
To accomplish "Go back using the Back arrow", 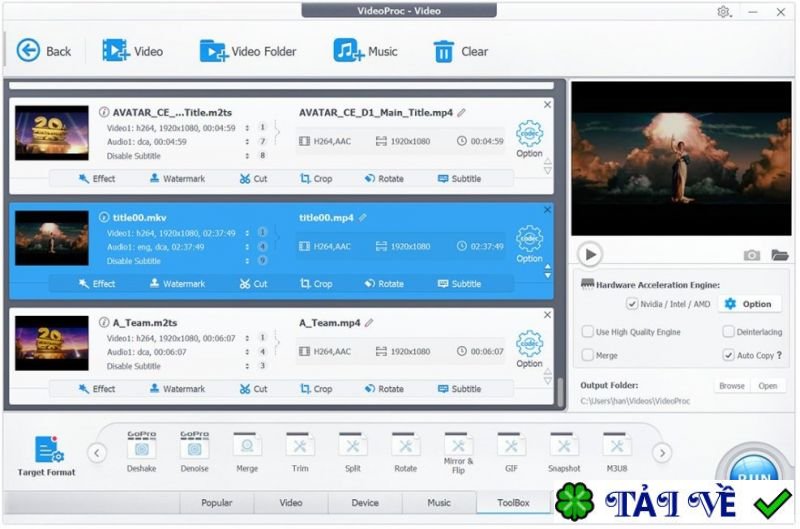I will [43, 51].
